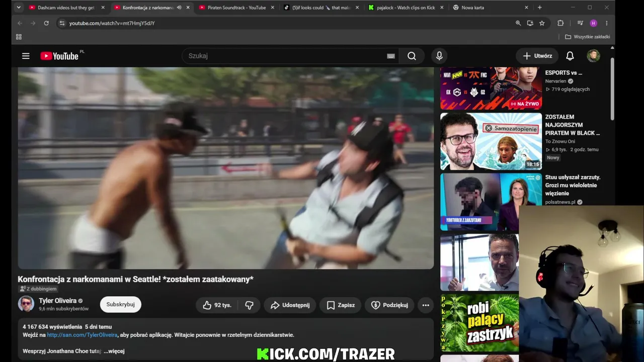Image resolution: width=644 pixels, height=362 pixels.
Task: Open a new tab with the plus button
Action: coord(540,8)
